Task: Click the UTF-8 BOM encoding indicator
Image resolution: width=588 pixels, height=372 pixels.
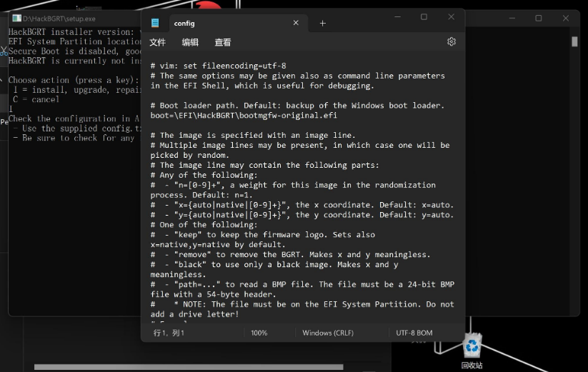Action: pyautogui.click(x=414, y=333)
